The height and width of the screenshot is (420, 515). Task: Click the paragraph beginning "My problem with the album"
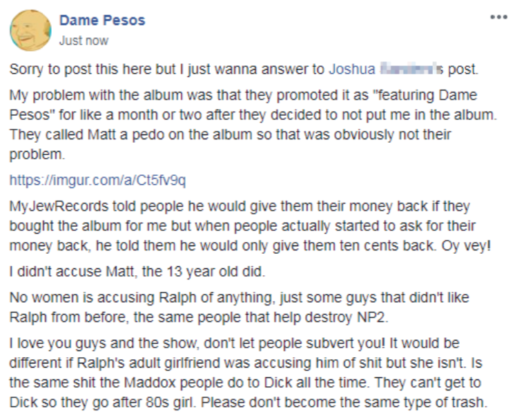(253, 124)
